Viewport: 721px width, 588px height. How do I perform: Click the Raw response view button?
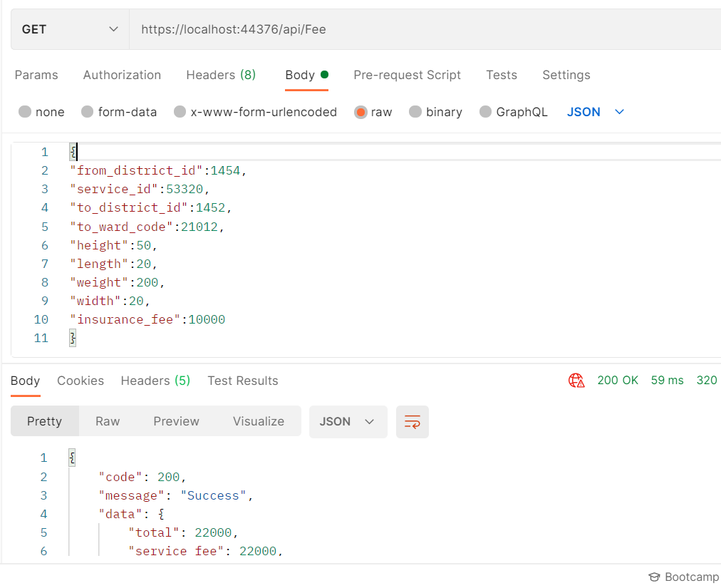[108, 421]
